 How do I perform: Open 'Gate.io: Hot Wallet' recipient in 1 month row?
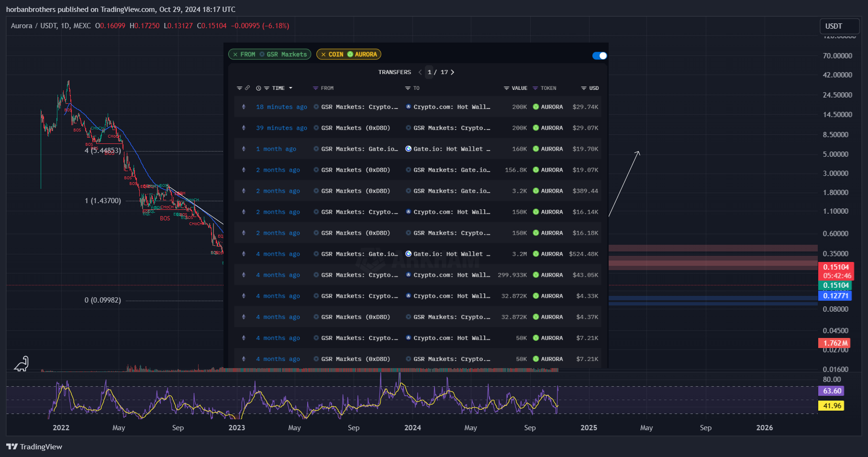point(452,149)
